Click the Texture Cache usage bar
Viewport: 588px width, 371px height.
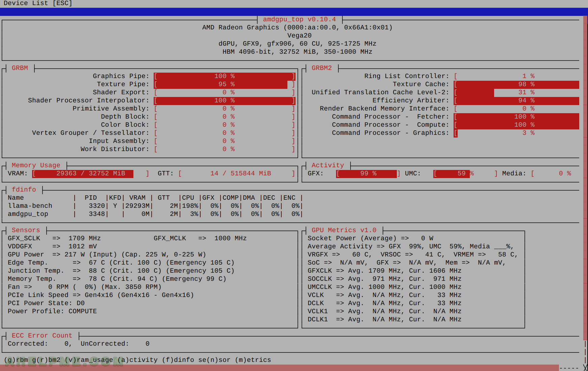(517, 84)
